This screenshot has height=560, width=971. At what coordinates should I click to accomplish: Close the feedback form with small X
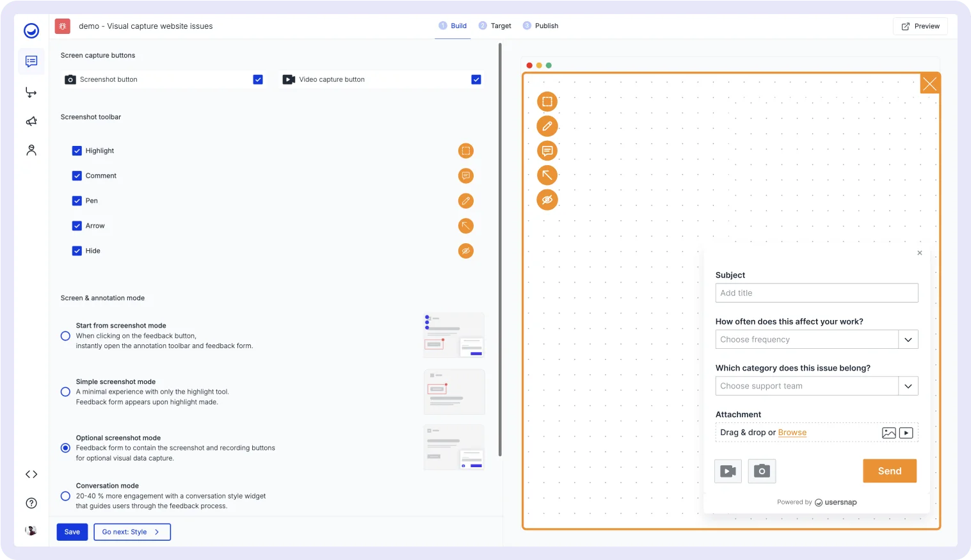pos(920,253)
